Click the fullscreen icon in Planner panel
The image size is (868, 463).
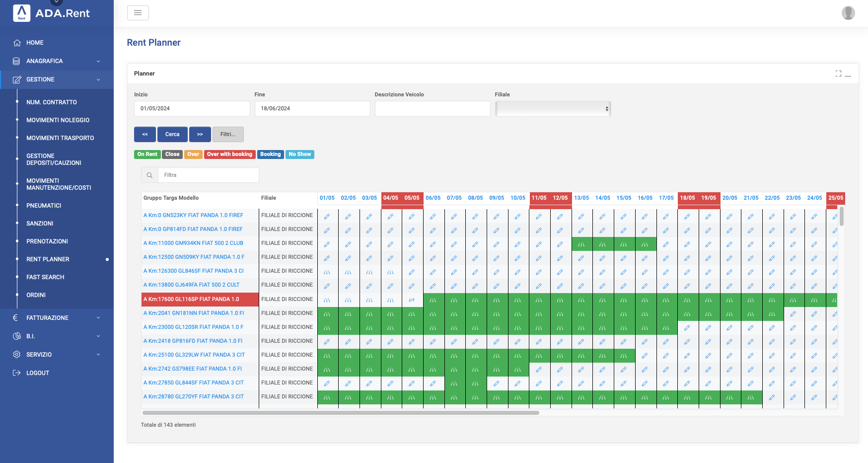pos(838,74)
